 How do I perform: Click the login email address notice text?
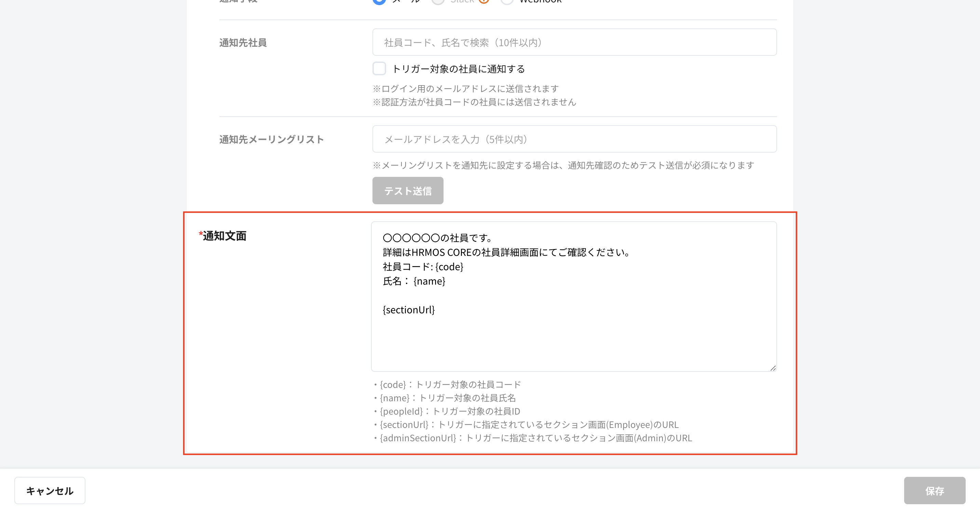pyautogui.click(x=466, y=88)
